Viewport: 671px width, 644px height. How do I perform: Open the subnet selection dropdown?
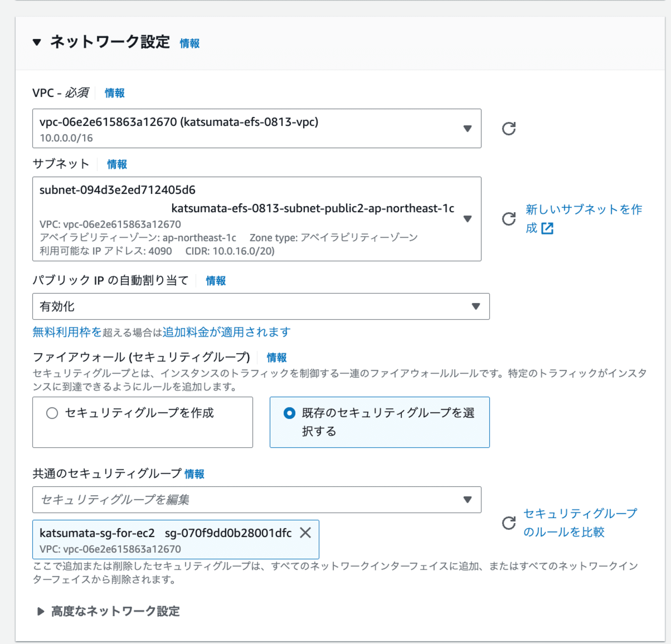click(x=257, y=219)
